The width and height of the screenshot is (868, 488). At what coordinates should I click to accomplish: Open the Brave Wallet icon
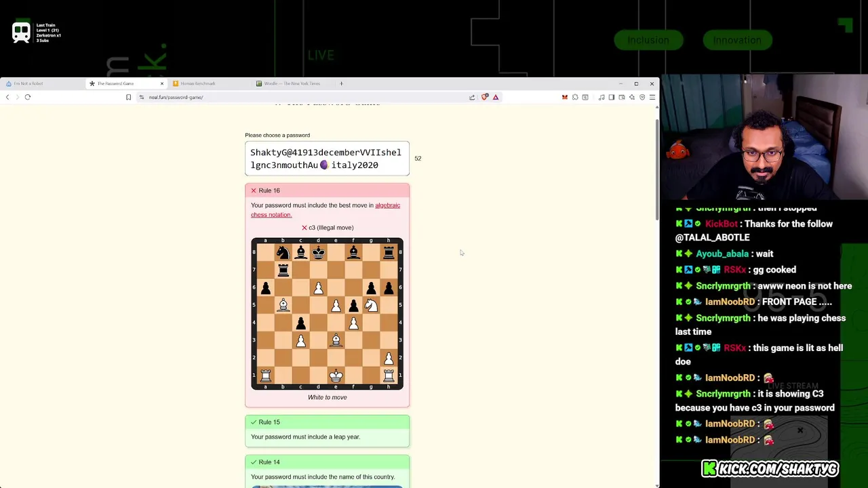(x=622, y=97)
